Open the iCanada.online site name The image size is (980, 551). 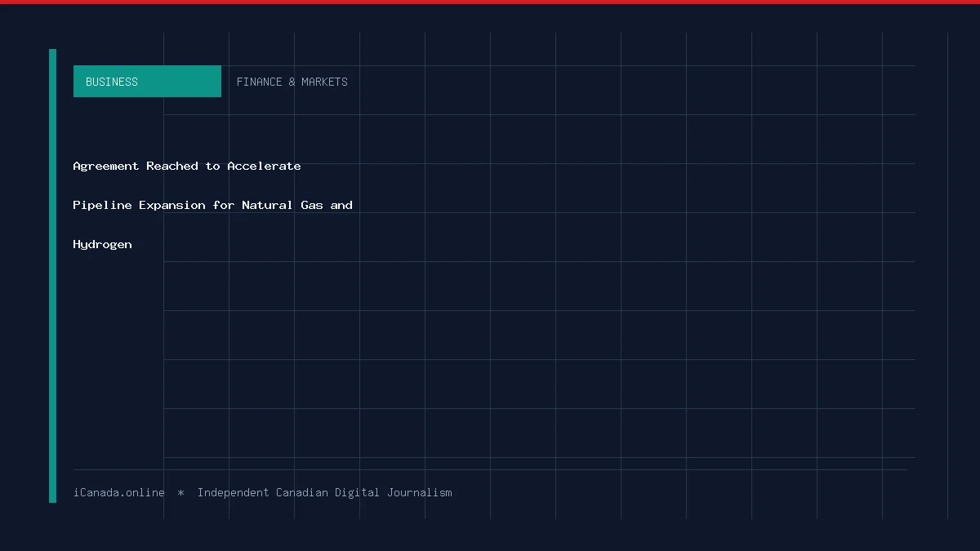point(119,492)
